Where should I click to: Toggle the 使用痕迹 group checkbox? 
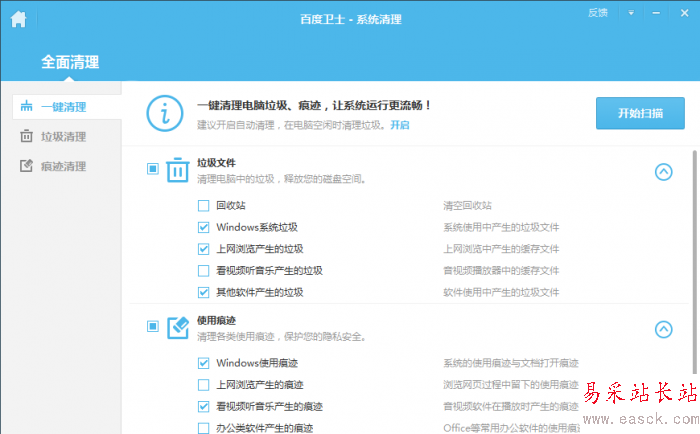153,326
